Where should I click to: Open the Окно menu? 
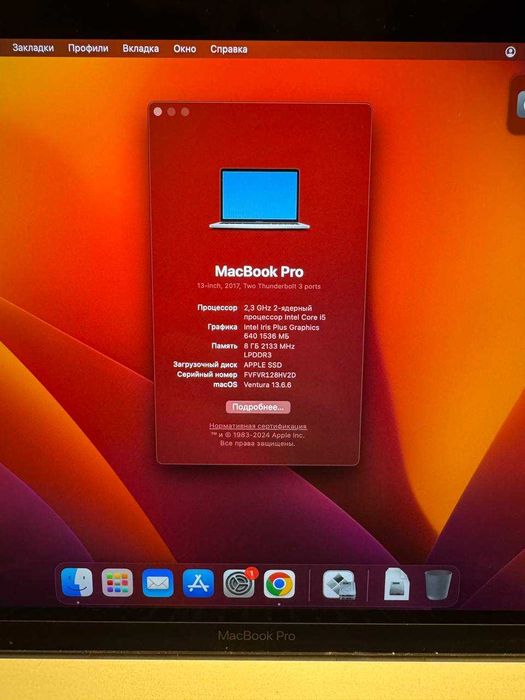point(185,49)
